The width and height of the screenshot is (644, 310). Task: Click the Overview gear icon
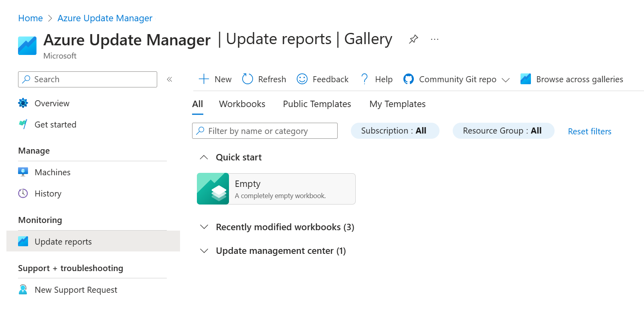point(23,103)
